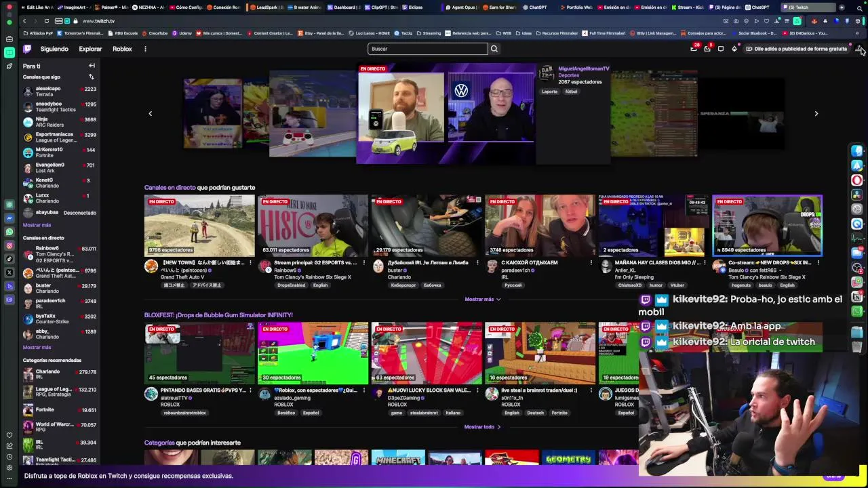Collapse the Para ti sidebar
The image size is (868, 488).
[x=92, y=66]
